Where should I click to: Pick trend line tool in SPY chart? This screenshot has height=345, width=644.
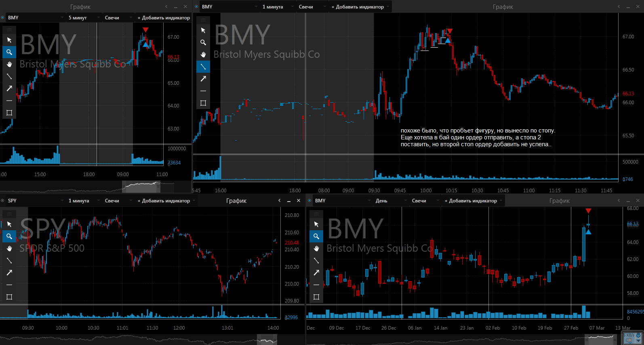coord(9,261)
